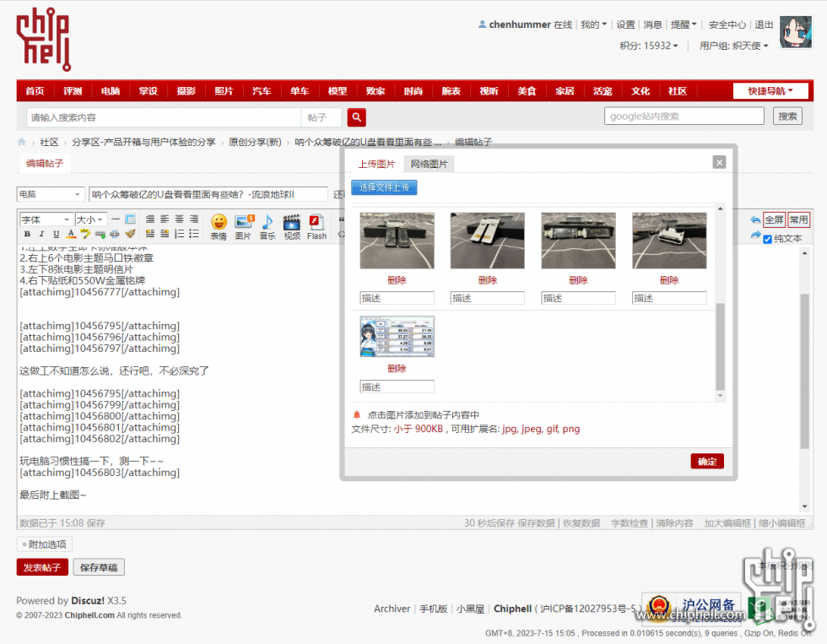Expand the 提醒 notifications menu
Screen dimensions: 827x644
(x=684, y=24)
